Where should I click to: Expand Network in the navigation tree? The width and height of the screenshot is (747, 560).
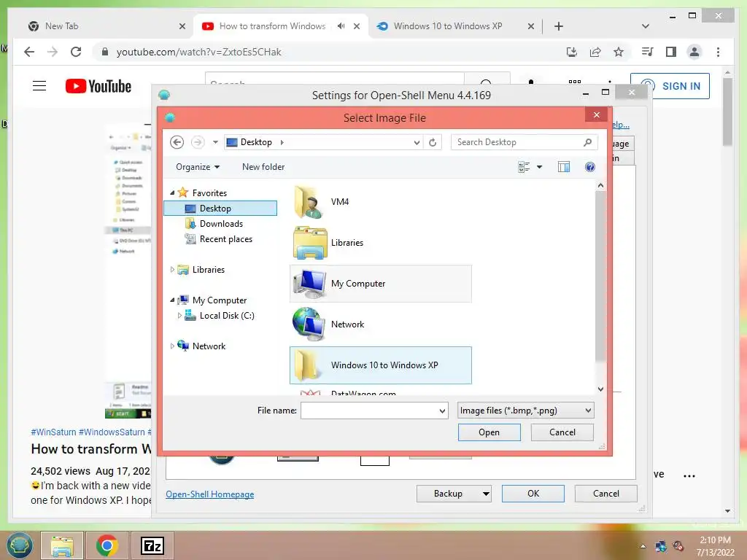pyautogui.click(x=172, y=346)
